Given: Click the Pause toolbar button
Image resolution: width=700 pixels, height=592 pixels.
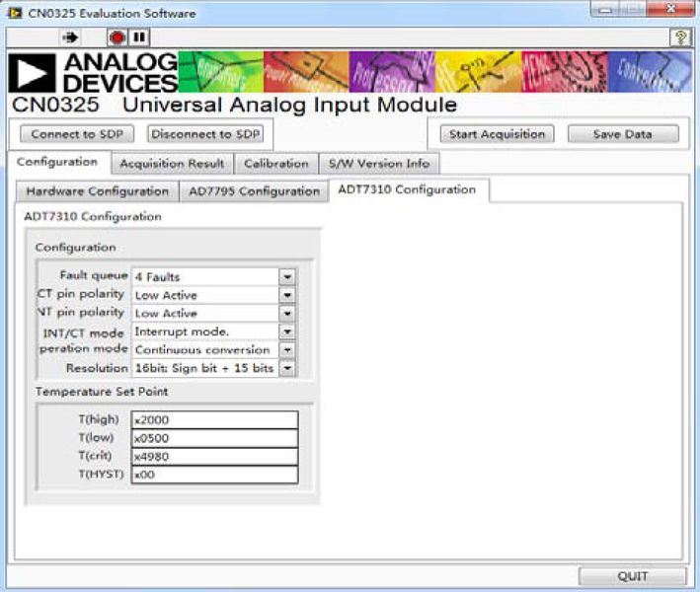Looking at the screenshot, I should 139,37.
